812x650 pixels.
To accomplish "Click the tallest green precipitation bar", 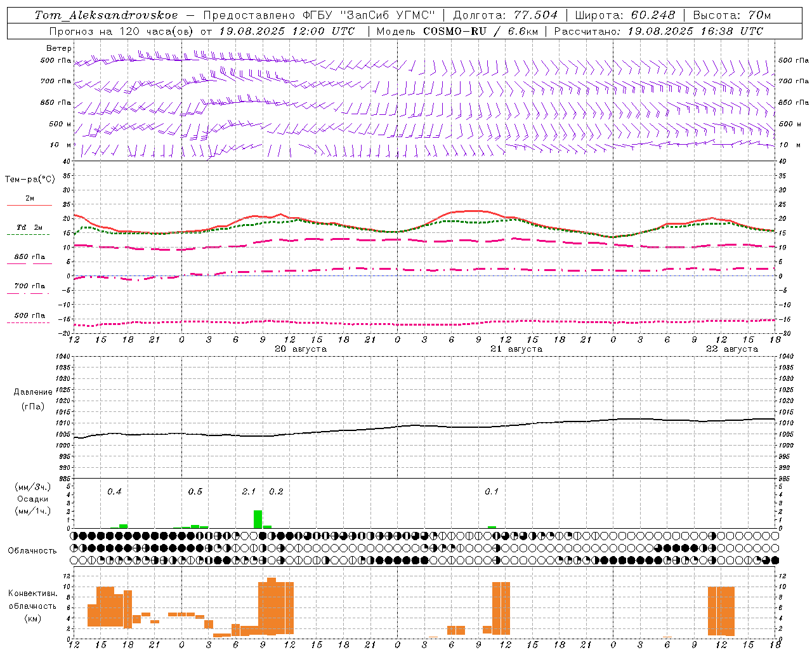I will pyautogui.click(x=258, y=519).
